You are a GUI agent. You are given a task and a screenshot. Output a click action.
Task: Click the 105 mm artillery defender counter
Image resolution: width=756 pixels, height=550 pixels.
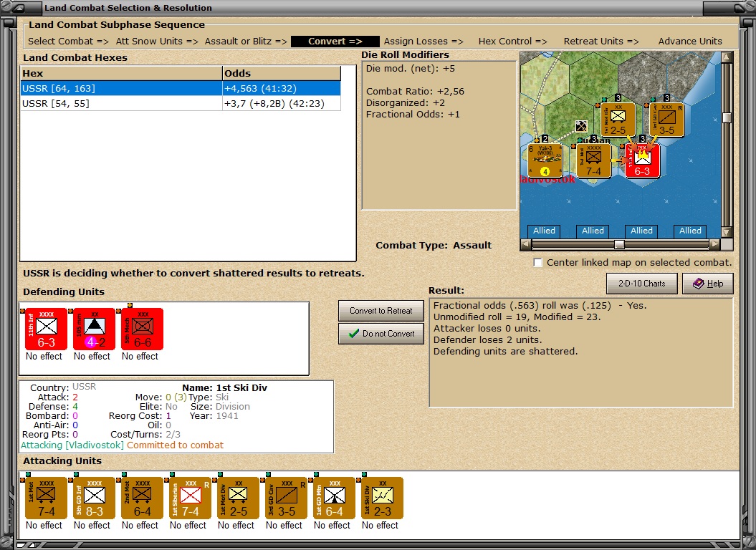click(x=92, y=329)
